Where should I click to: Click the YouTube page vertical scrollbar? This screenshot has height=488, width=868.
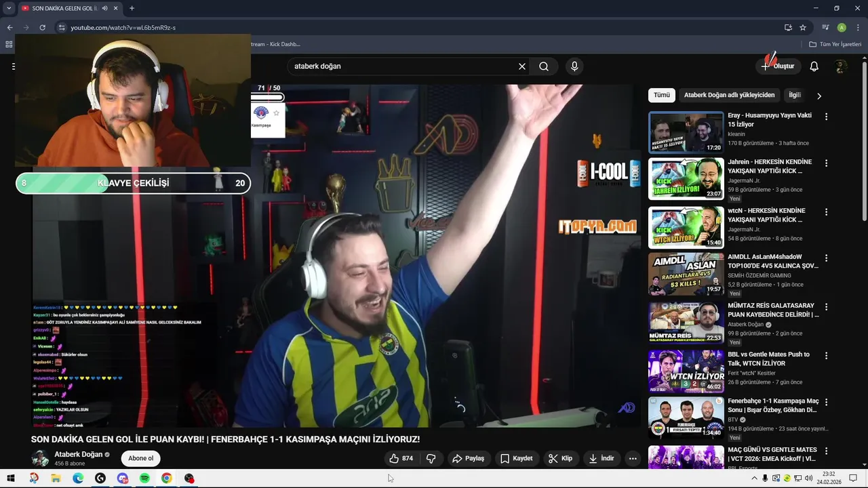coord(864,142)
